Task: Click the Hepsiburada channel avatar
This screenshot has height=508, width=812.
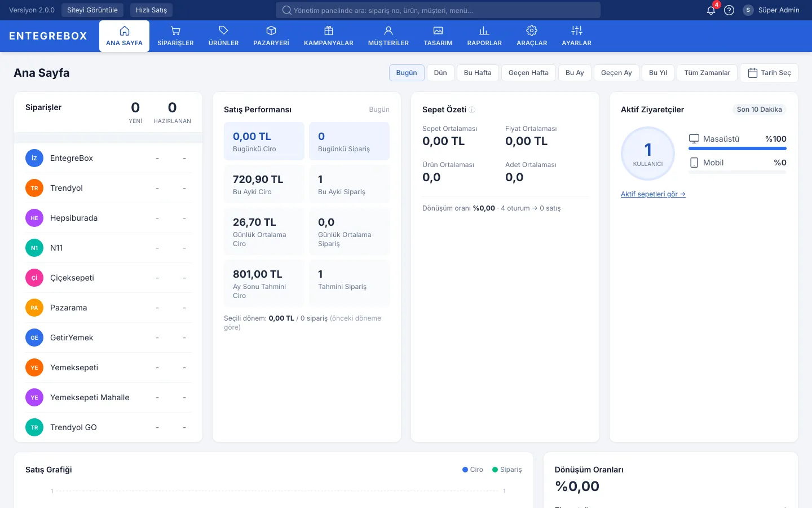Action: pos(34,218)
